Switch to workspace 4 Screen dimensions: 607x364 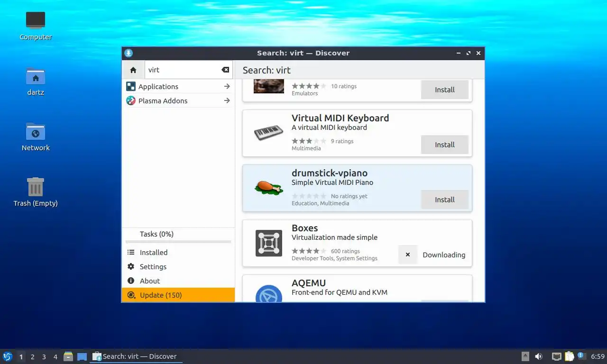[55, 357]
